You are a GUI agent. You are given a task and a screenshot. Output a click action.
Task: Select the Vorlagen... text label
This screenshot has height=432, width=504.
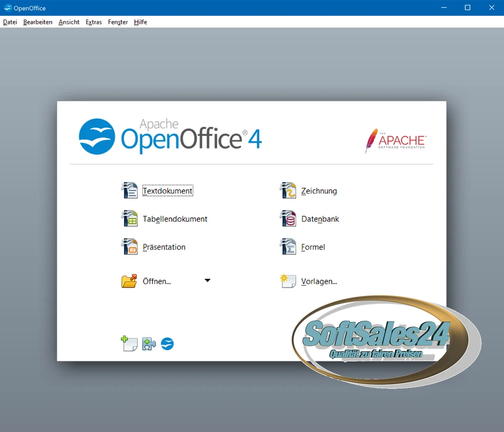[319, 281]
